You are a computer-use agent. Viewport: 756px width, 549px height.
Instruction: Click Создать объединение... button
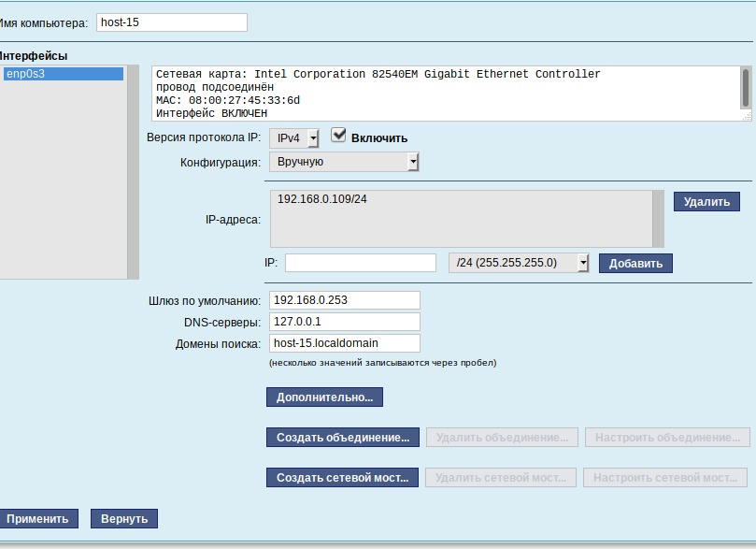[343, 438]
